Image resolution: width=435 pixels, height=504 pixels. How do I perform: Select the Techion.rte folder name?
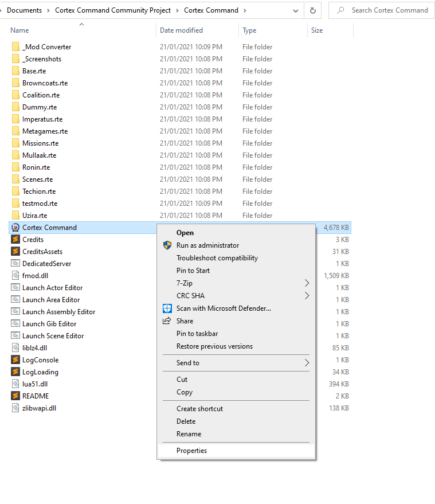tap(39, 192)
